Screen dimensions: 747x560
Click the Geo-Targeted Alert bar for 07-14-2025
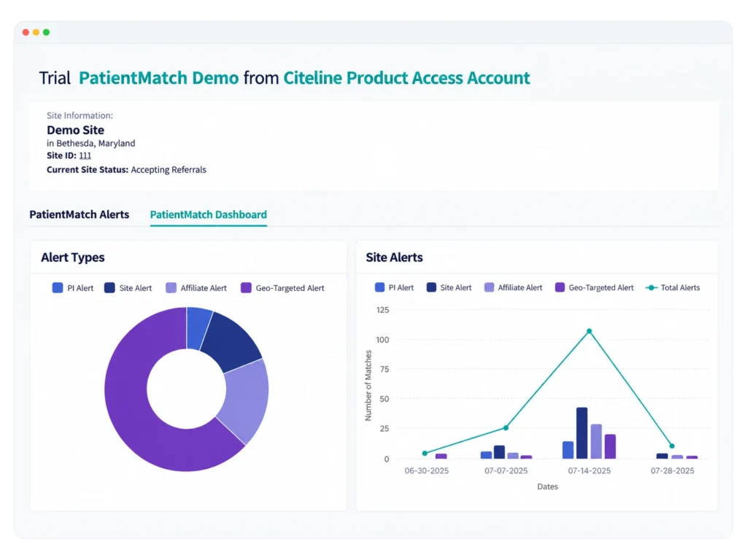click(610, 447)
